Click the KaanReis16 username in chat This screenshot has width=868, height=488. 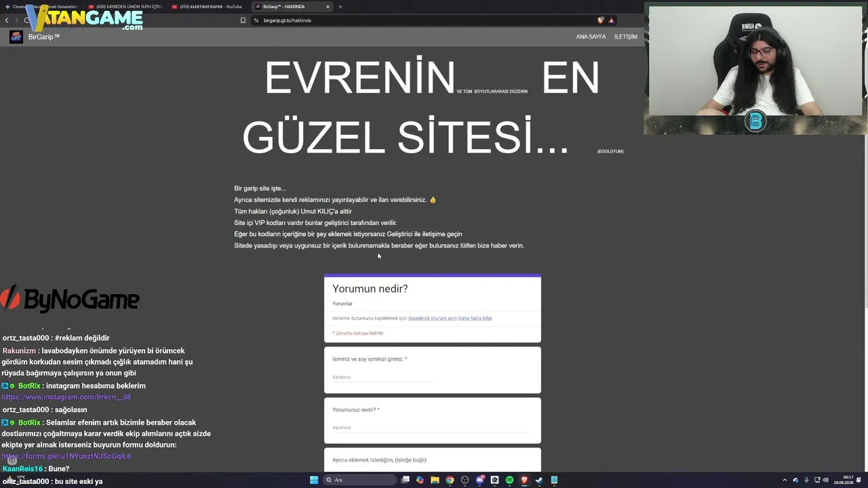click(x=22, y=469)
